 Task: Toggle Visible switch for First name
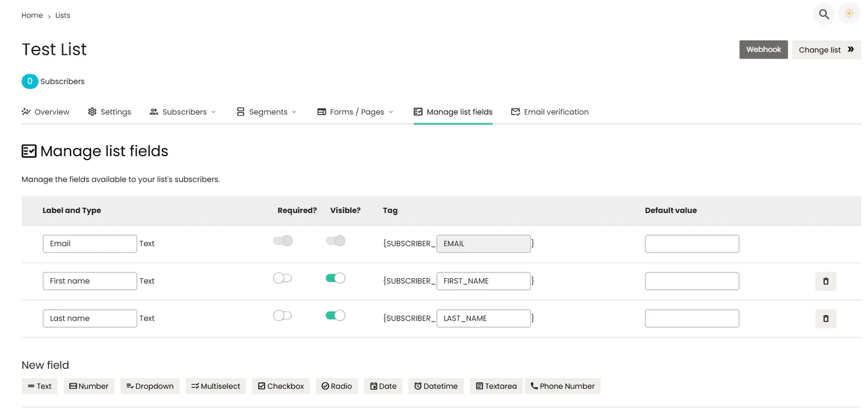tap(335, 278)
